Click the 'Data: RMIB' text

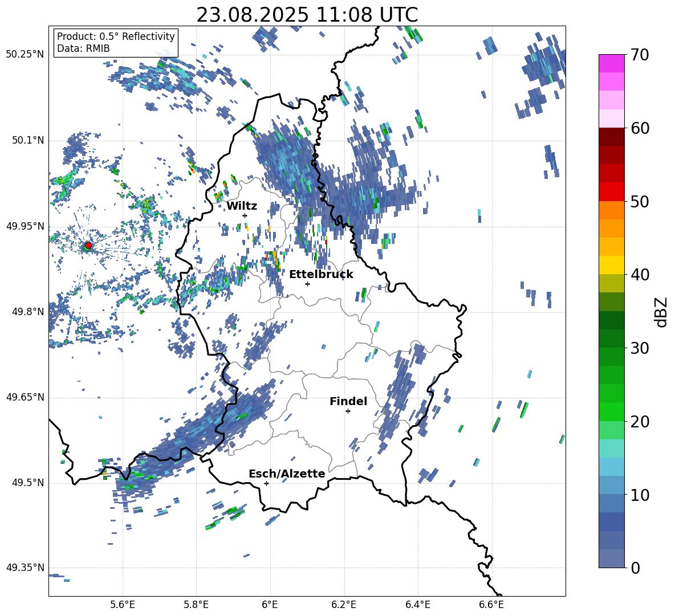[83, 48]
